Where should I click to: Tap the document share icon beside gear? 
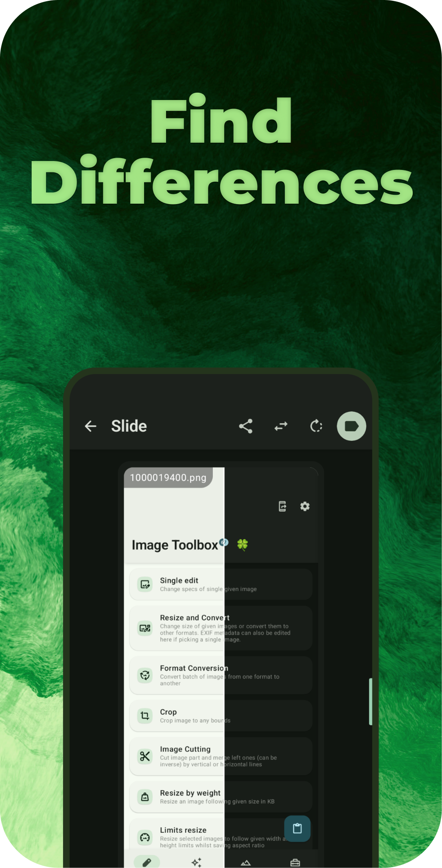tap(282, 506)
